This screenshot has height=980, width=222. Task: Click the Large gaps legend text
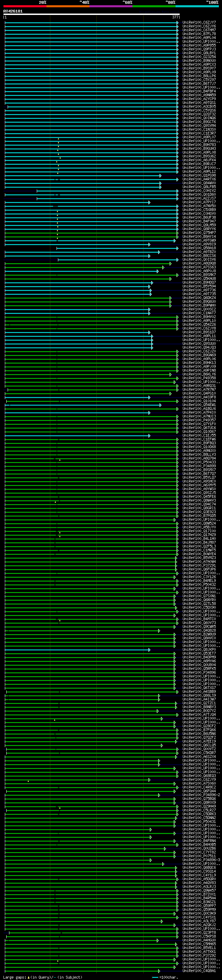(43, 977)
